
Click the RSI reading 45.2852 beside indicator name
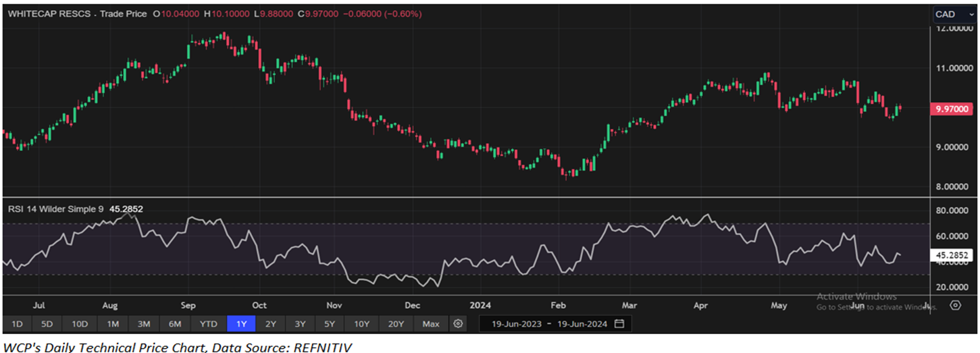click(126, 209)
